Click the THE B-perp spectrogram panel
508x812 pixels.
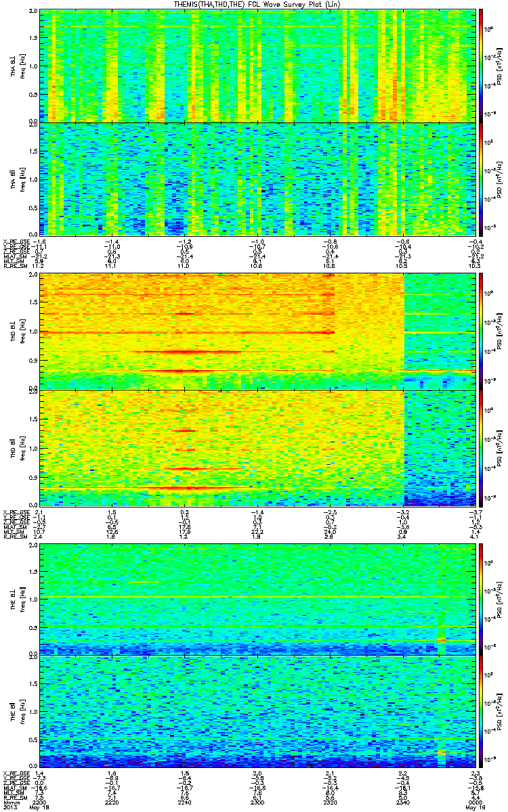(257, 599)
